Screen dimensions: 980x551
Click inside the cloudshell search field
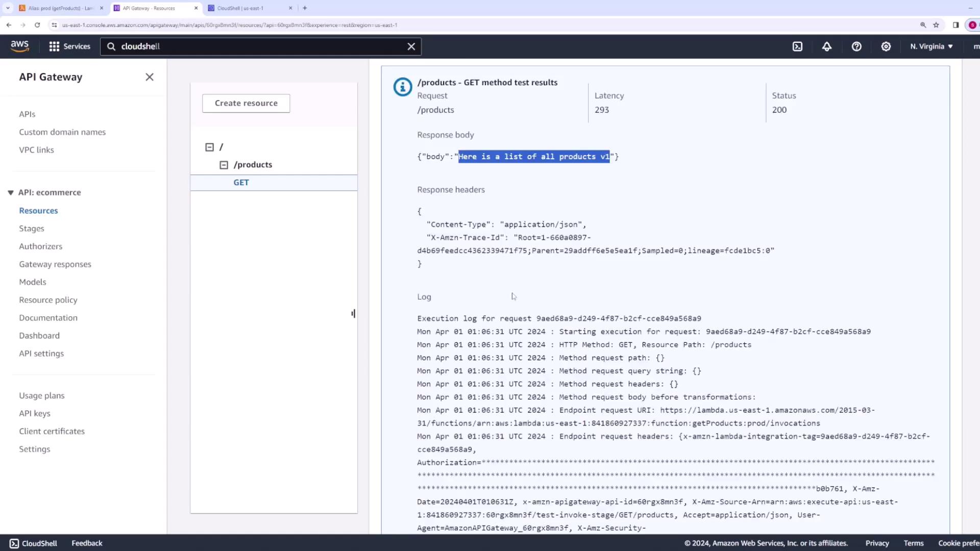click(x=260, y=46)
